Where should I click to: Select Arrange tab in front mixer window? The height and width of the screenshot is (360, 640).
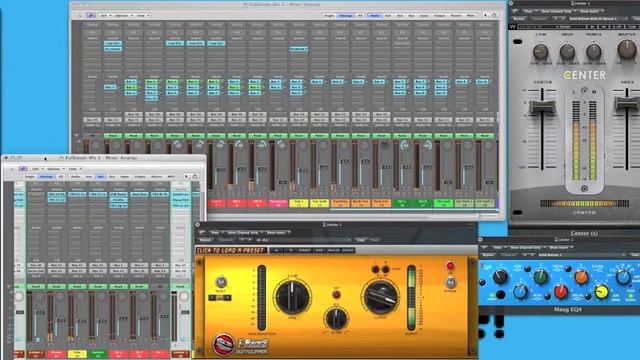pyautogui.click(x=46, y=177)
